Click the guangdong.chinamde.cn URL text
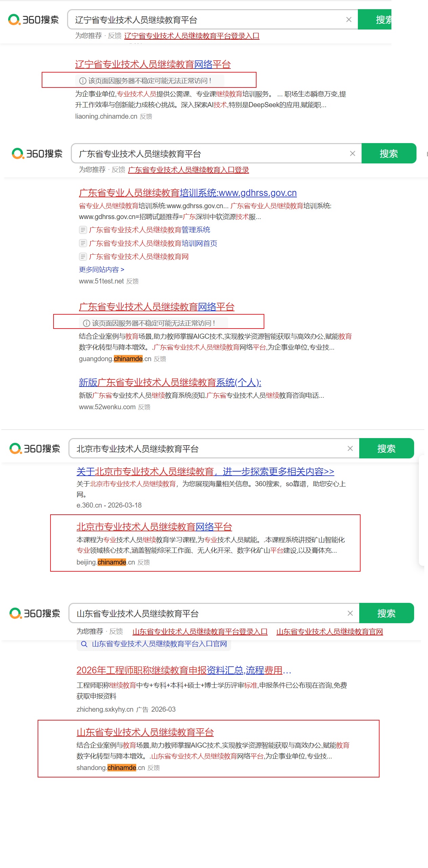 pos(115,359)
